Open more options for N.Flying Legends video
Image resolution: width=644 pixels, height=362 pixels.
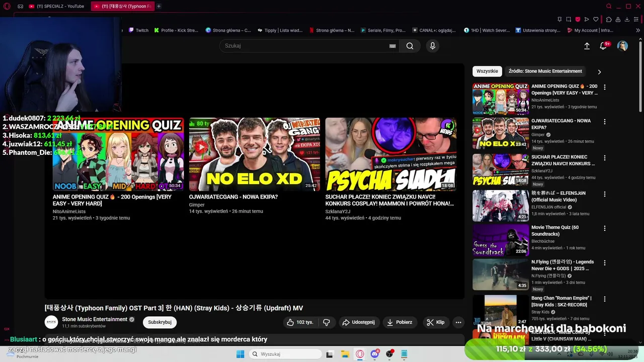(x=605, y=262)
